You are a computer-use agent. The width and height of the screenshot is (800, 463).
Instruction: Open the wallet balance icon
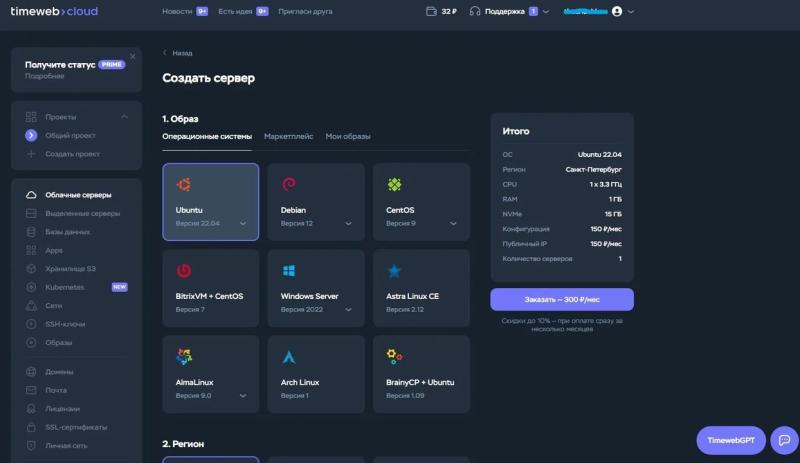tap(431, 11)
